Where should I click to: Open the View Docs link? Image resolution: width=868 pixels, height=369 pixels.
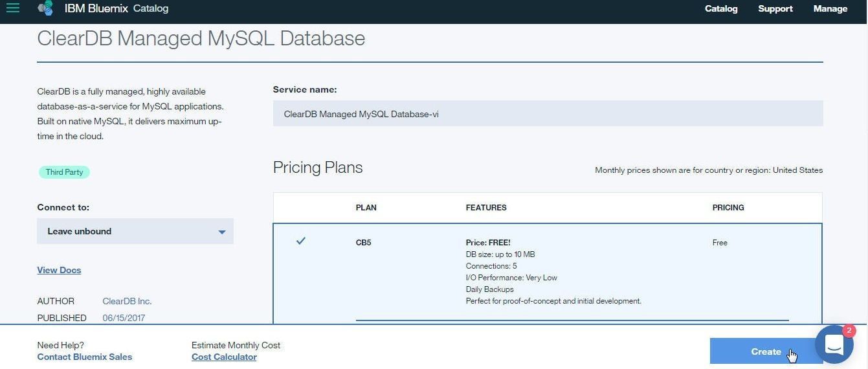pos(59,270)
